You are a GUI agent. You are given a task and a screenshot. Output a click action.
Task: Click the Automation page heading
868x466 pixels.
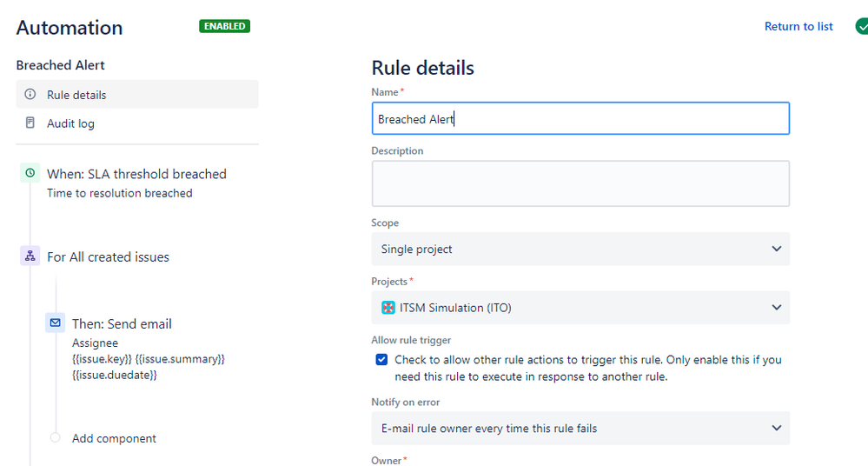(x=70, y=28)
